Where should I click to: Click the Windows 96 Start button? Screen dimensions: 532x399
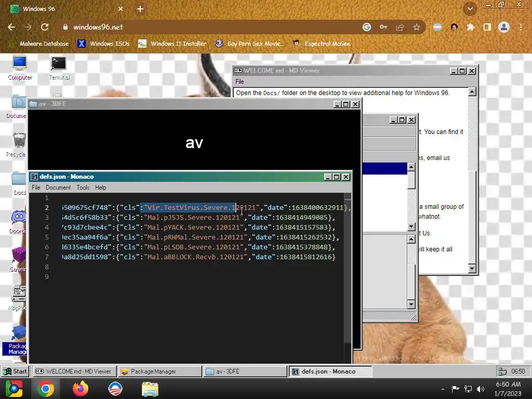(x=15, y=371)
